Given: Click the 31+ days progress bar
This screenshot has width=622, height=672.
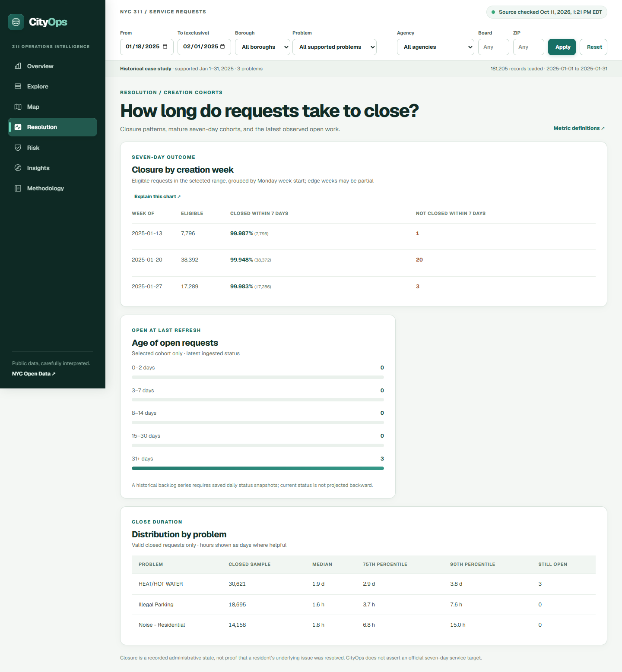Looking at the screenshot, I should tap(258, 468).
